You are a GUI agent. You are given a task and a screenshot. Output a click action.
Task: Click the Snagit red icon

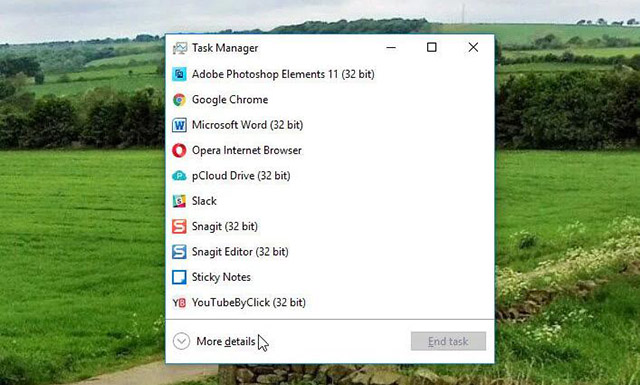pos(179,226)
